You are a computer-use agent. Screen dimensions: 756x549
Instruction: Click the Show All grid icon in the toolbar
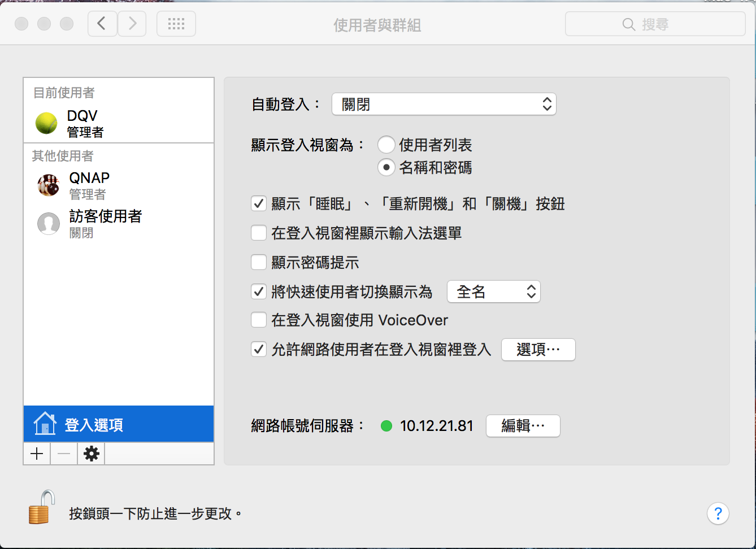176,23
